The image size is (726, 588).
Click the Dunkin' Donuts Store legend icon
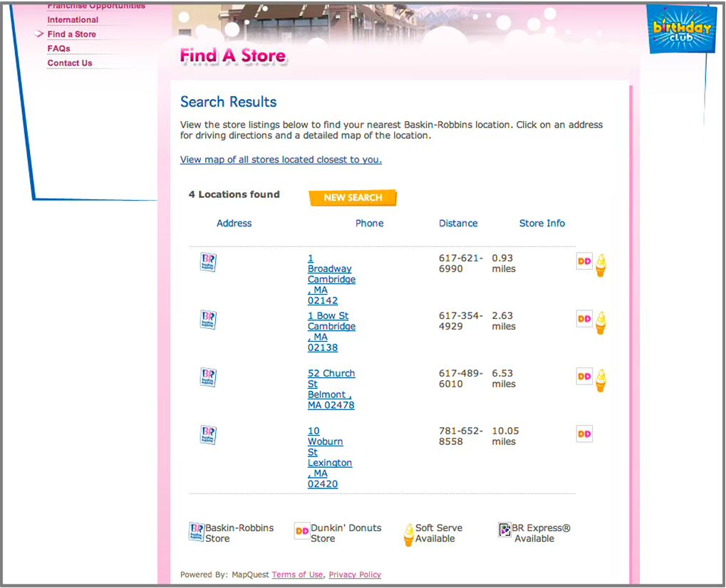coord(302,531)
